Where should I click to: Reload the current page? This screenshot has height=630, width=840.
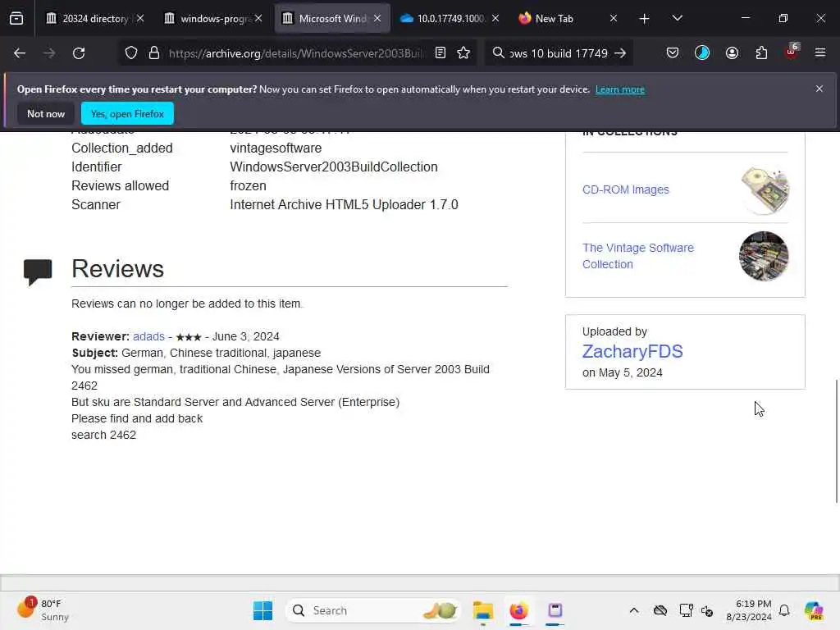coord(79,53)
